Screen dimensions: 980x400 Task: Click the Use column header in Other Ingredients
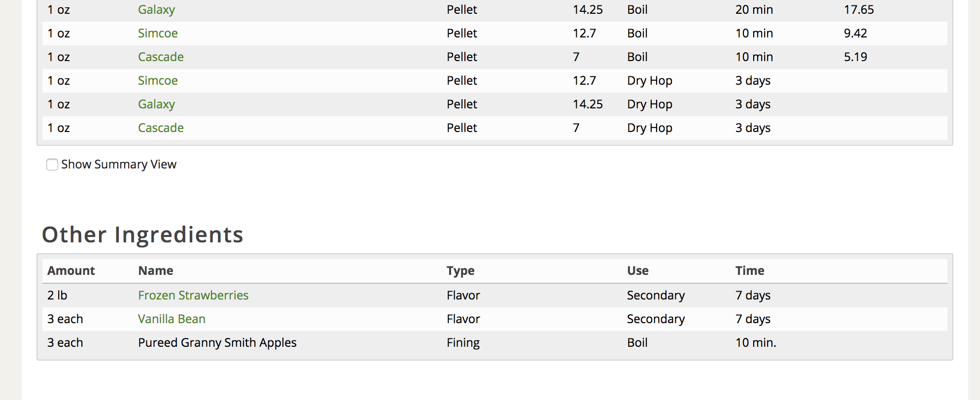tap(638, 271)
